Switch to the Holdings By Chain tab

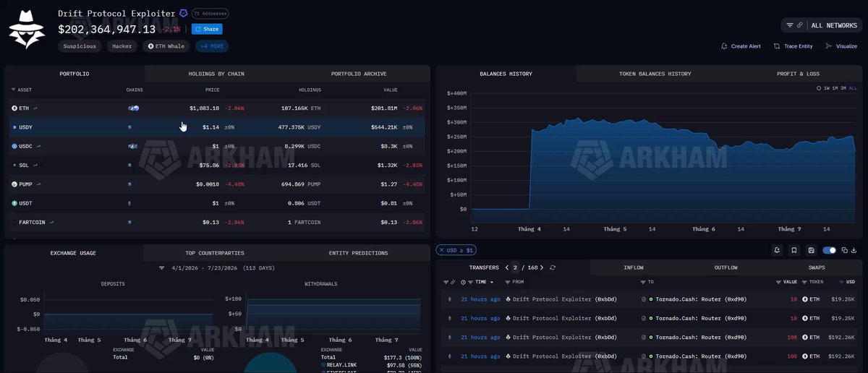[216, 74]
